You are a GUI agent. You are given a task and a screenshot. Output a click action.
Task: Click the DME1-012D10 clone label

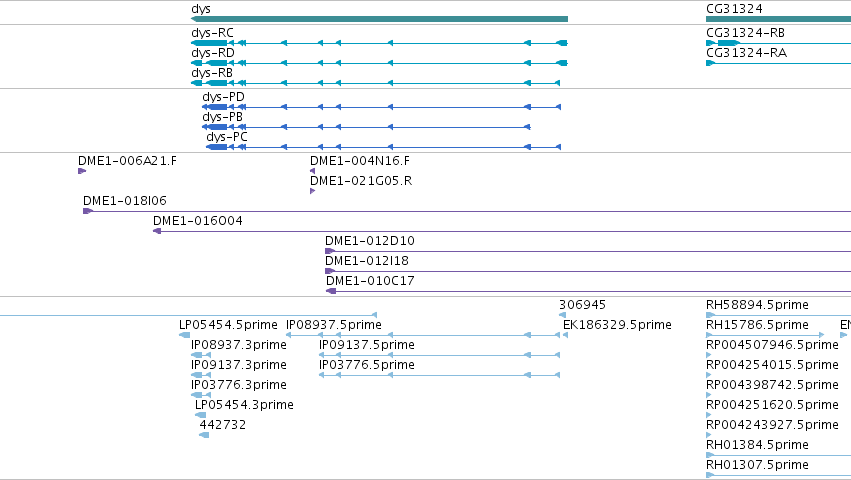[x=370, y=241]
